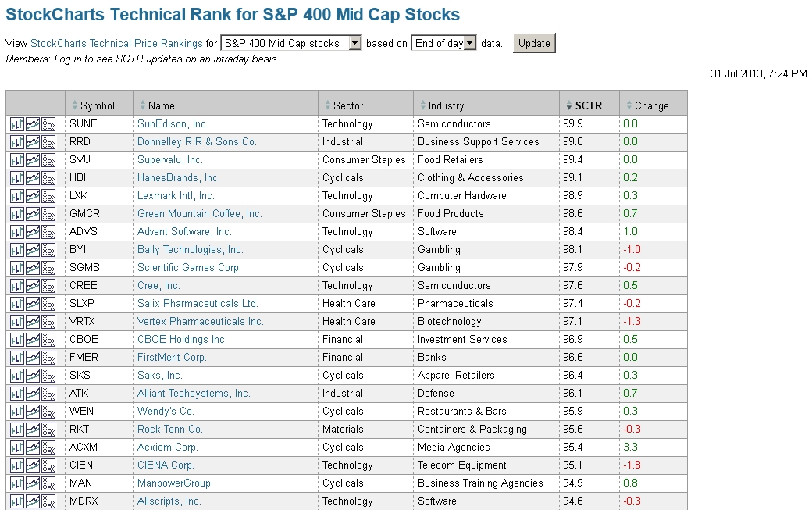Open the point-and-figure icon for SKS
The image size is (812, 510).
click(48, 376)
